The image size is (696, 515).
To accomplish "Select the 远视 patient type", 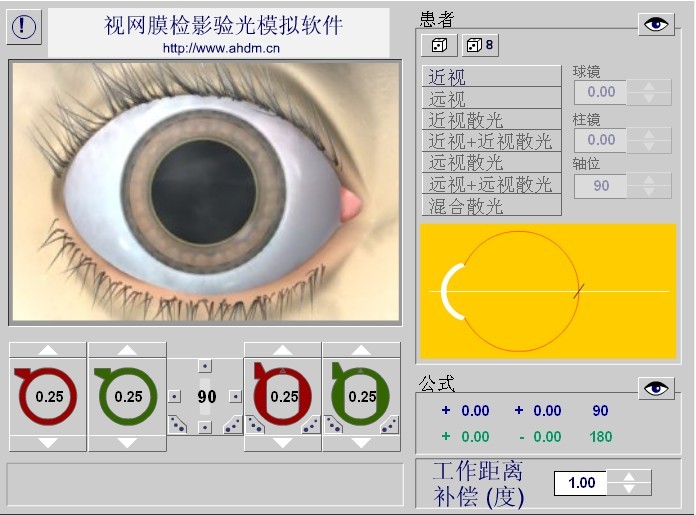I will pyautogui.click(x=491, y=98).
